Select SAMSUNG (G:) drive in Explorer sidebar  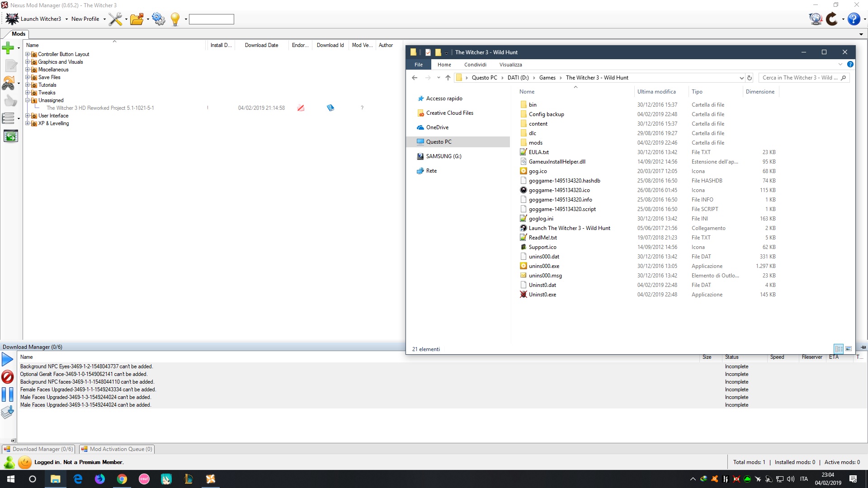(443, 156)
